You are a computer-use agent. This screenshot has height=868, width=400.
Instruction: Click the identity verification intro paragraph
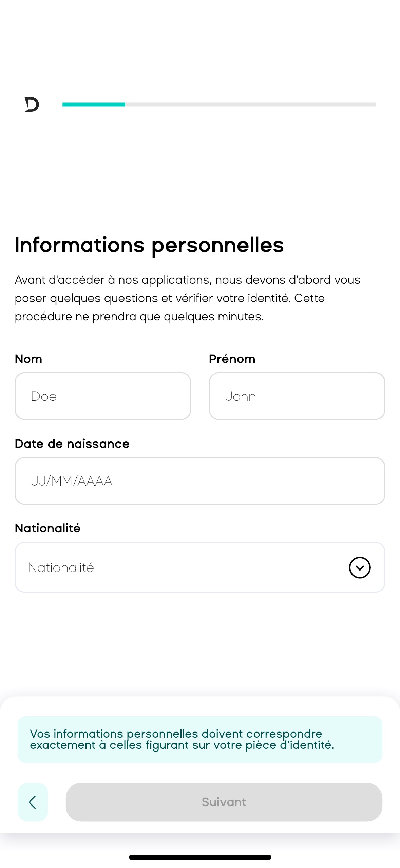pos(187,298)
